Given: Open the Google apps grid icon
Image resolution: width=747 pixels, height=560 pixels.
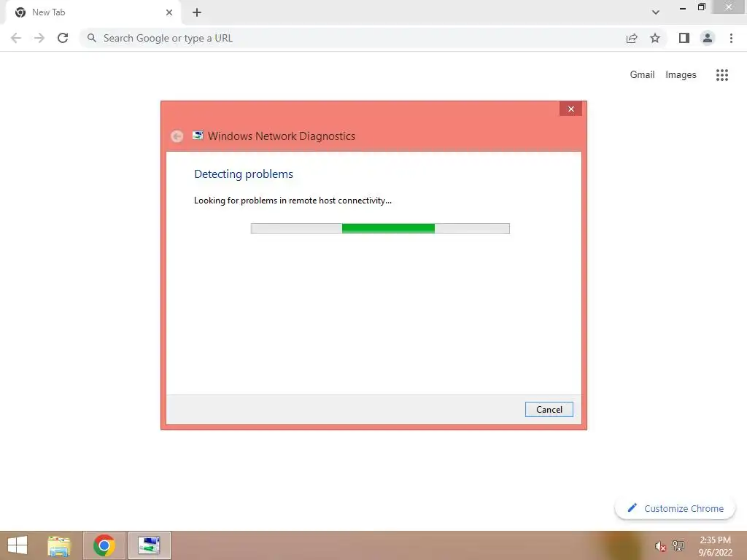Looking at the screenshot, I should (x=722, y=75).
